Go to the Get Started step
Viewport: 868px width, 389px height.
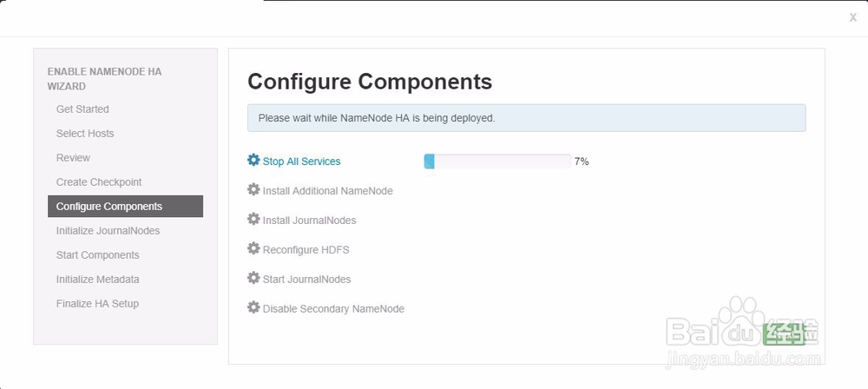pos(82,109)
